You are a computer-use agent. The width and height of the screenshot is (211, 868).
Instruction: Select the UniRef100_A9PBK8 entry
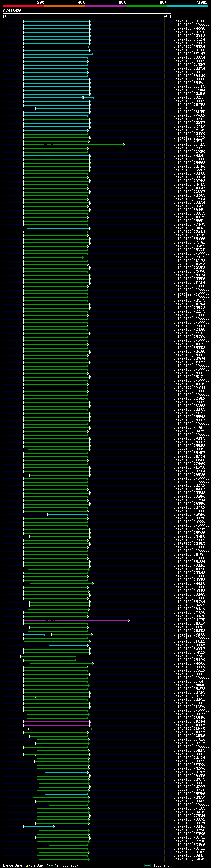click(189, 584)
